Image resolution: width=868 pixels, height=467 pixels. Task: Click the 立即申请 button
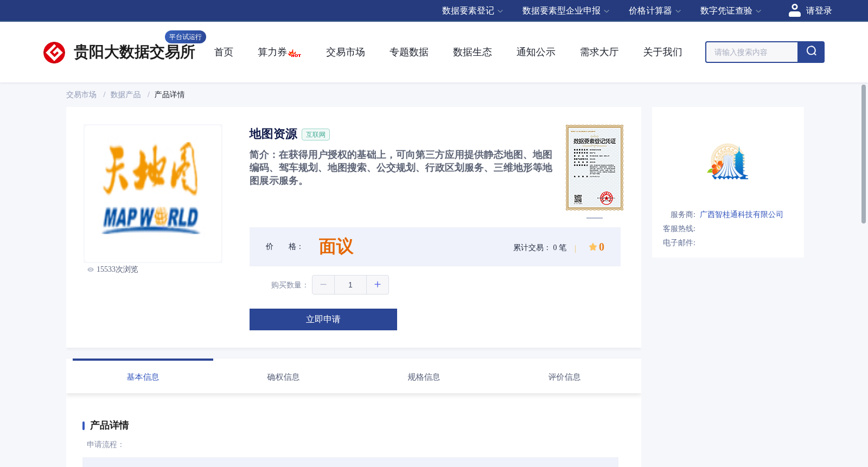pyautogui.click(x=323, y=319)
